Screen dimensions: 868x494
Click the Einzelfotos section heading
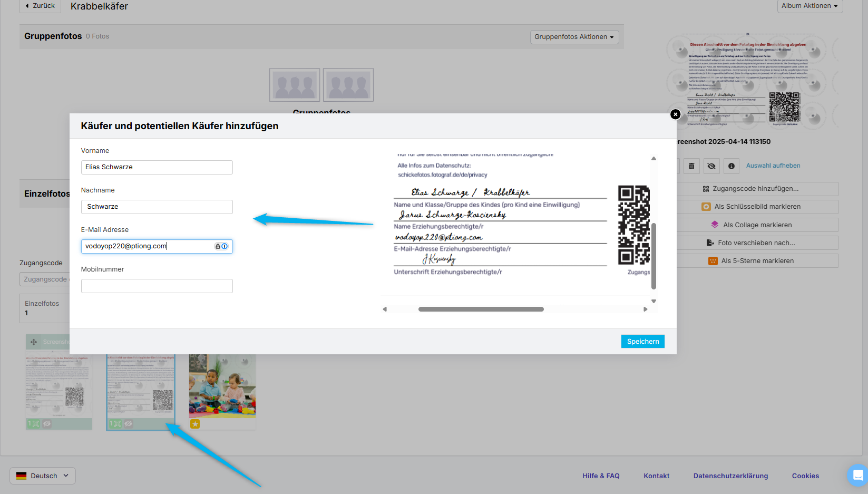pyautogui.click(x=47, y=194)
